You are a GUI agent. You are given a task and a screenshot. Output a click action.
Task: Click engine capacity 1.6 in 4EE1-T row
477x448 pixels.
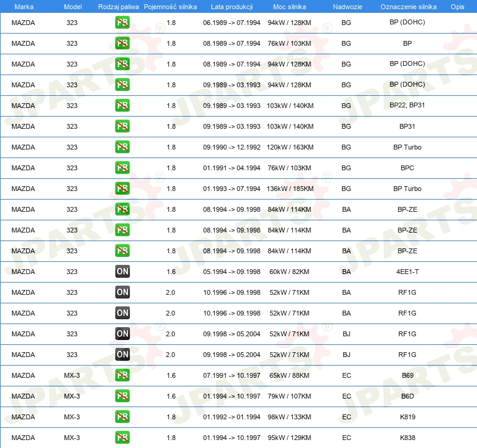[171, 272]
